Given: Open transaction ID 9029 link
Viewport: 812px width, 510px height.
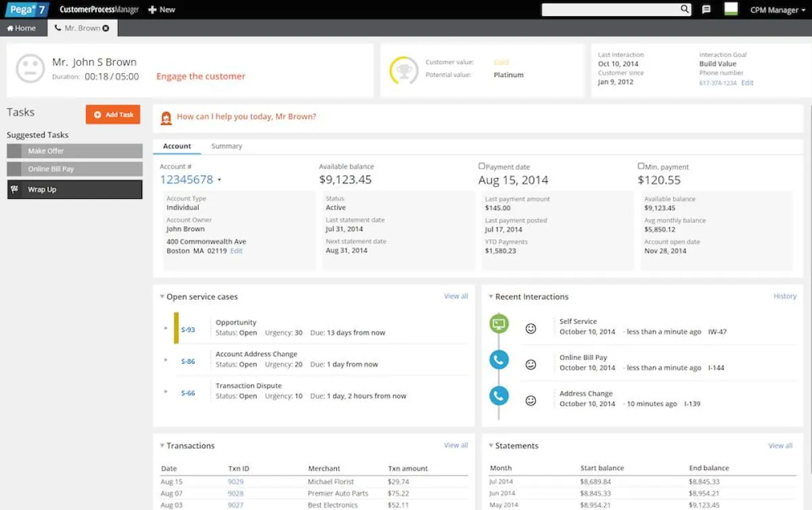Looking at the screenshot, I should pyautogui.click(x=235, y=482).
